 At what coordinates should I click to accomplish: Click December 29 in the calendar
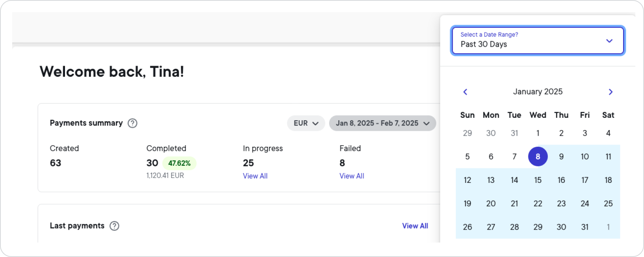467,133
